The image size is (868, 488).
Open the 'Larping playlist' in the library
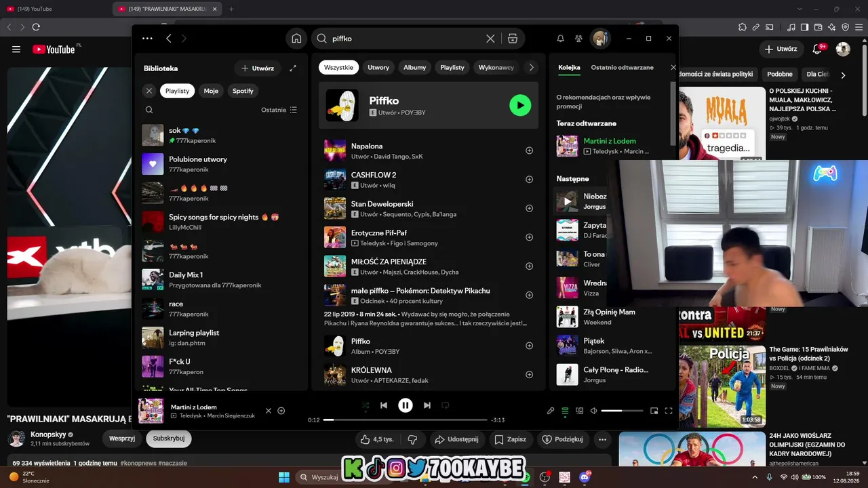pyautogui.click(x=220, y=338)
